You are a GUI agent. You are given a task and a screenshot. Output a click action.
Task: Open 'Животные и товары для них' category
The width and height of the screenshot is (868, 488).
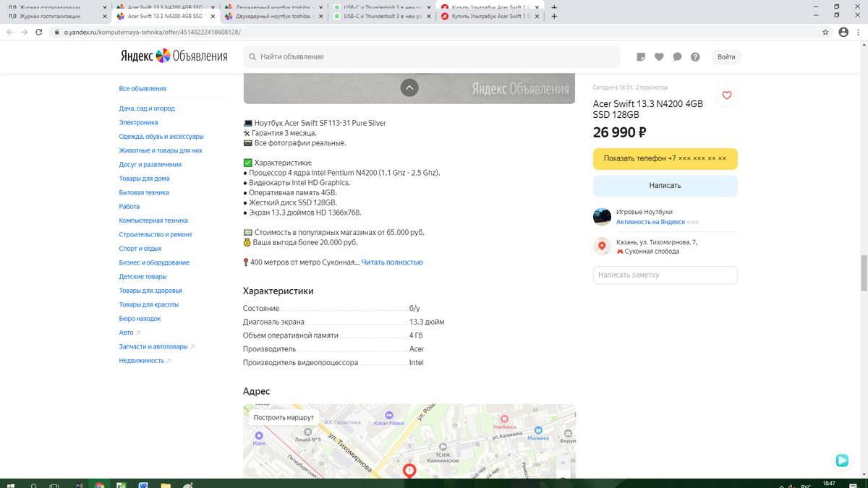tap(161, 150)
